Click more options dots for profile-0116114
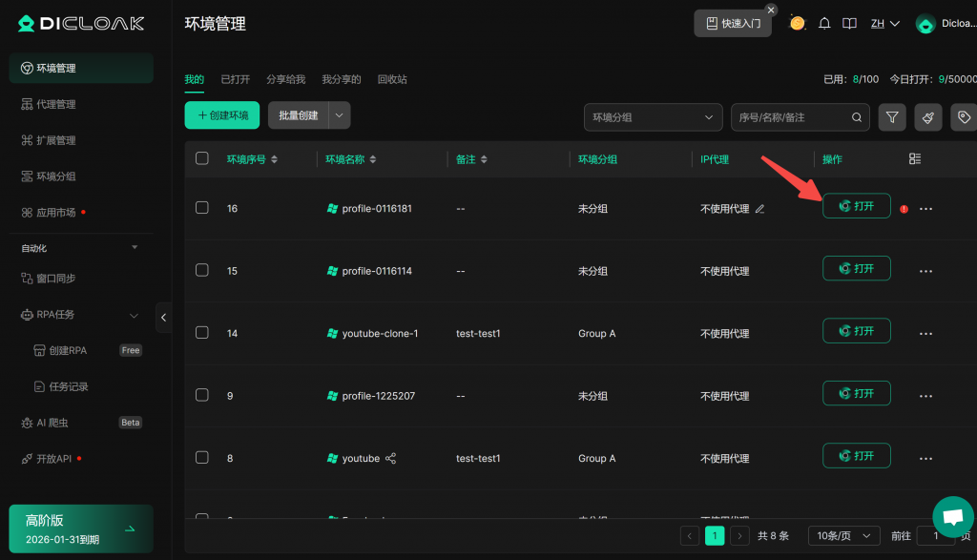The image size is (977, 560). click(x=925, y=271)
